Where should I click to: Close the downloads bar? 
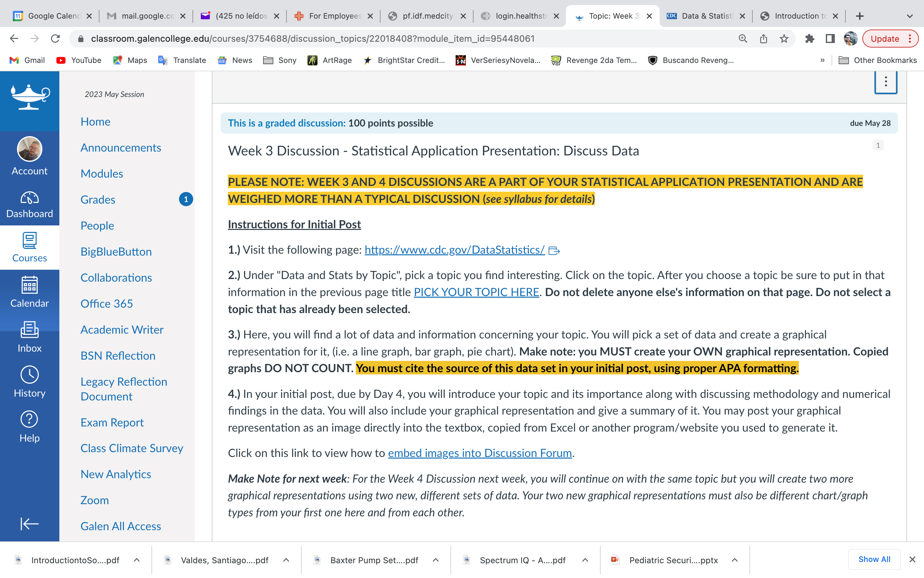(x=912, y=559)
